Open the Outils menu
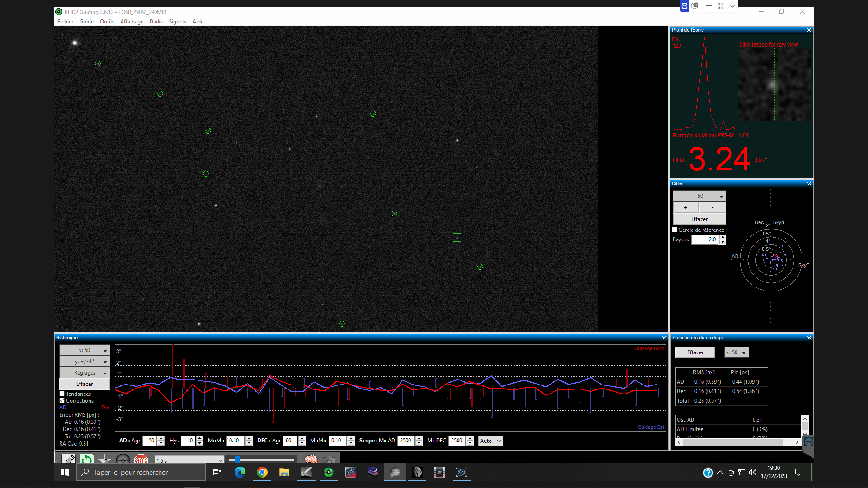Image resolution: width=868 pixels, height=488 pixels. click(x=107, y=22)
